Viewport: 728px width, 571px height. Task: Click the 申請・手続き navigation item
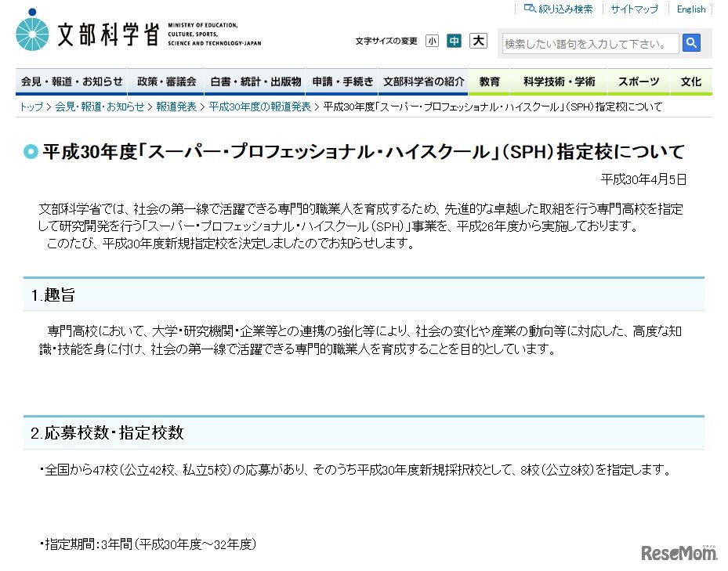click(x=343, y=81)
